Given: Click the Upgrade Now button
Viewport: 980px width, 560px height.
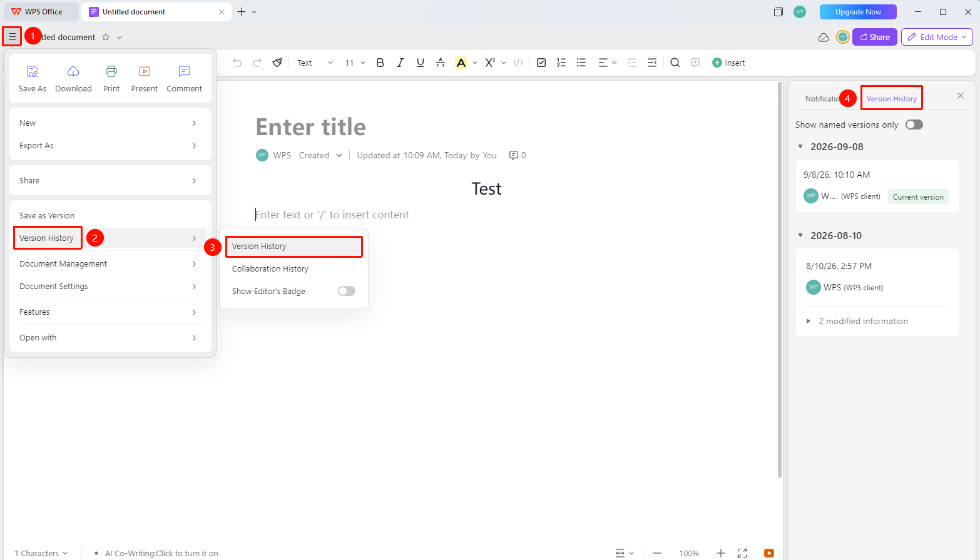Looking at the screenshot, I should click(858, 12).
